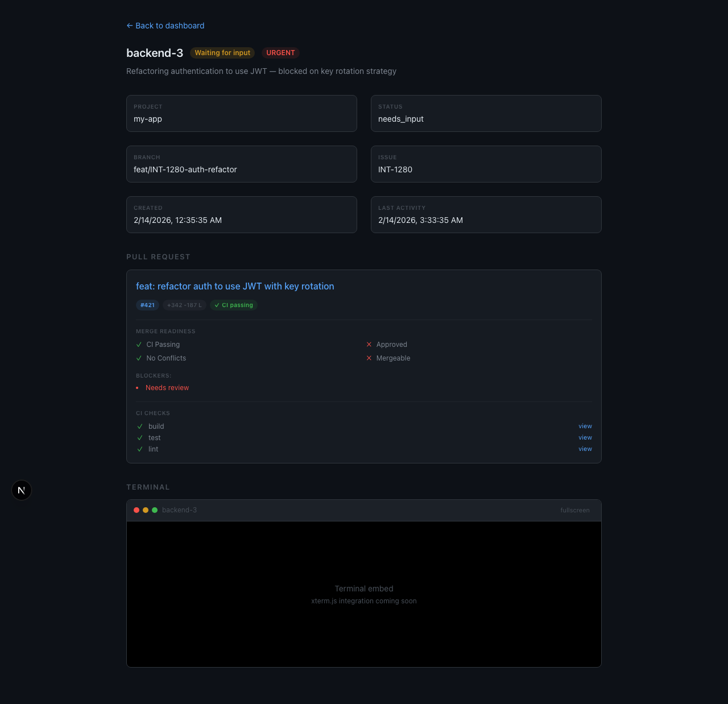The image size is (728, 704).
Task: Click the checkmark beside No Conflicts
Action: (139, 358)
